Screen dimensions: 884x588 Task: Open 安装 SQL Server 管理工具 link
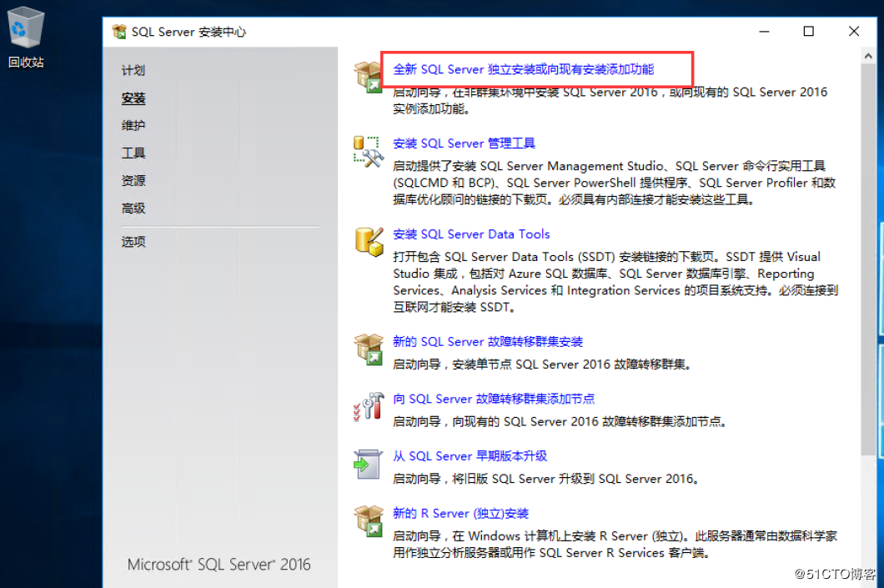pyautogui.click(x=464, y=143)
